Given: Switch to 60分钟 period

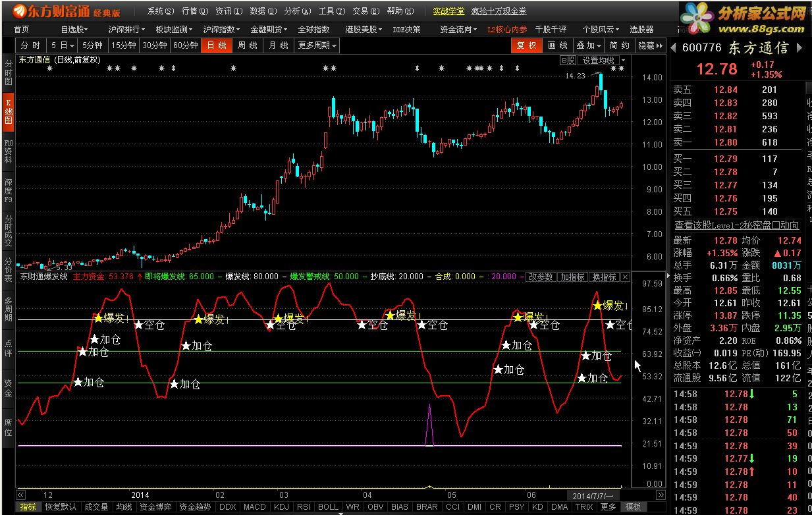Looking at the screenshot, I should (x=186, y=45).
